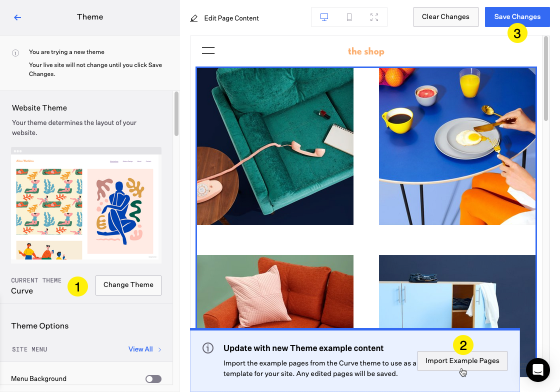560x392 pixels.
Task: Click the pencil Edit Page Content icon
Action: click(194, 18)
